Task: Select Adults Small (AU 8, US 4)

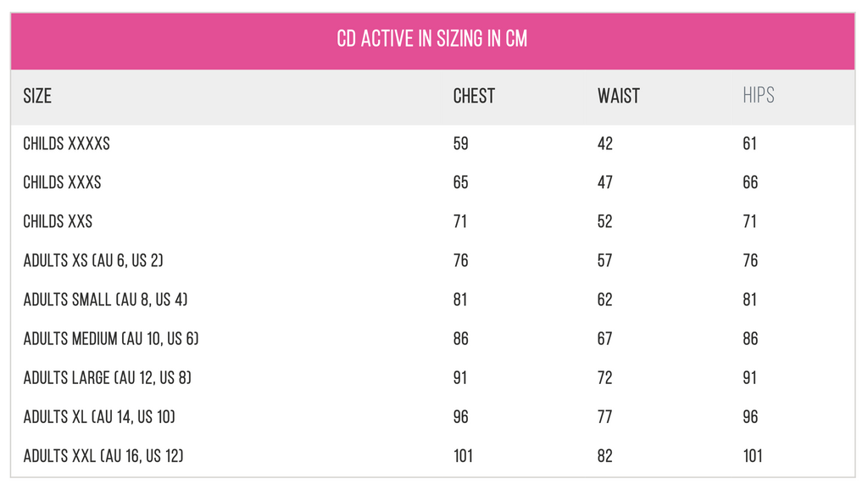Action: pos(105,299)
